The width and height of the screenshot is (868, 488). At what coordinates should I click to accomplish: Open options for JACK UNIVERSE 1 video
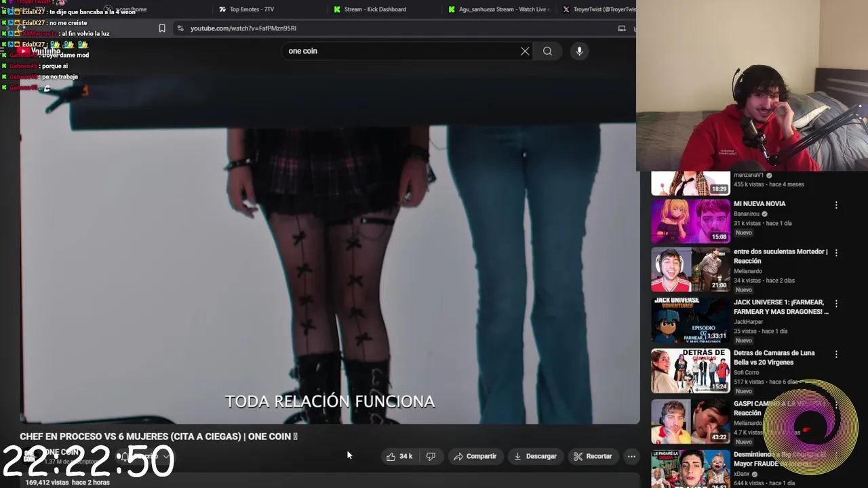[x=836, y=304]
